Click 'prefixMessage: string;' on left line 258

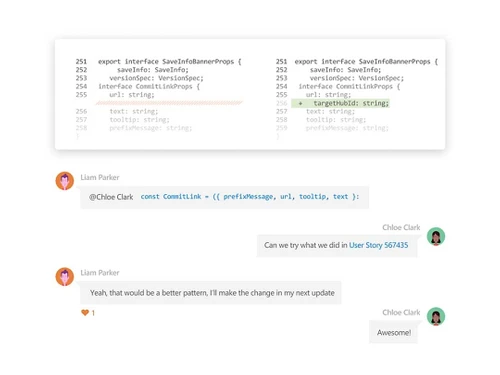151,128
